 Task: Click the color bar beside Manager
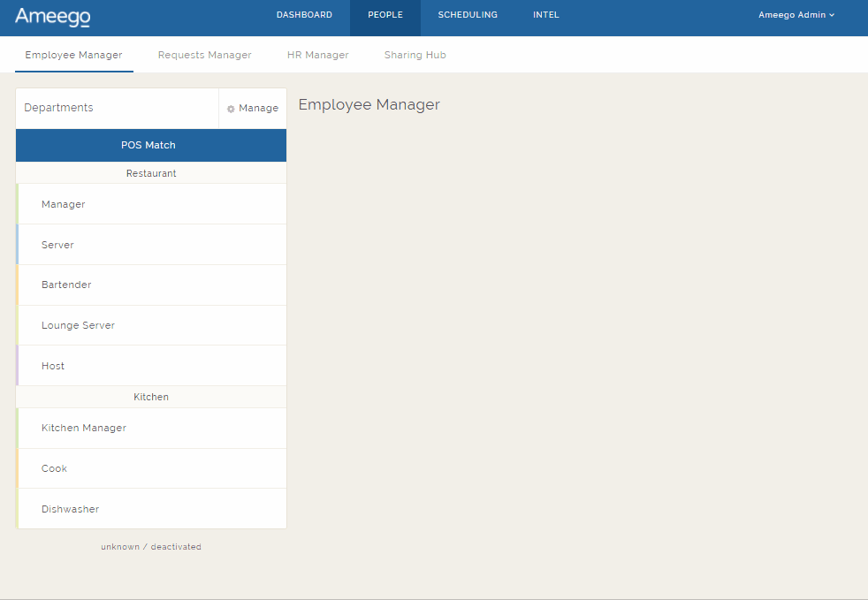tap(19, 203)
